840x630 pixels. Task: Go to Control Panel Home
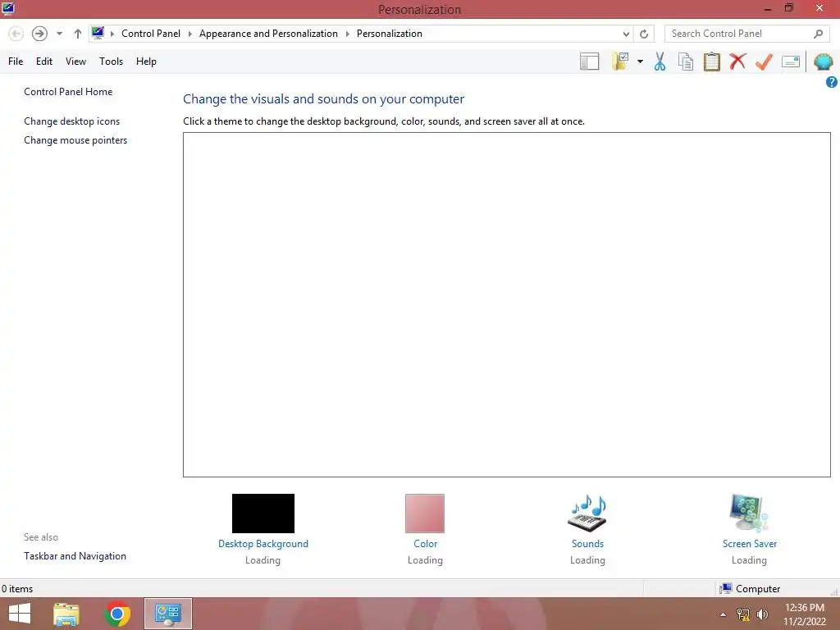click(x=68, y=92)
